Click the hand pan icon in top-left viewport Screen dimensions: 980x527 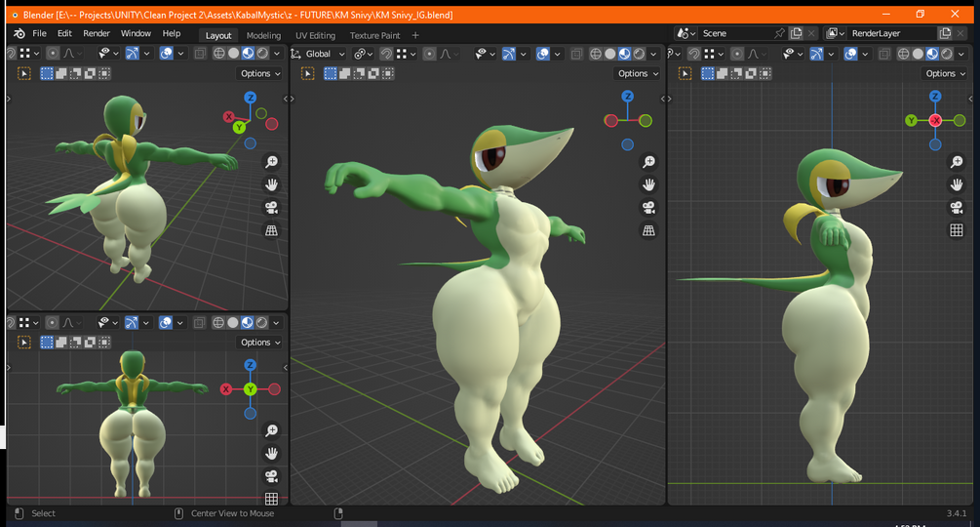pos(271,184)
